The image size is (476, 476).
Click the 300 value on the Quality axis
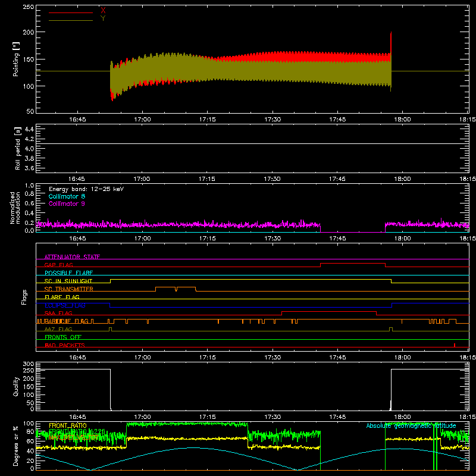[28, 364]
